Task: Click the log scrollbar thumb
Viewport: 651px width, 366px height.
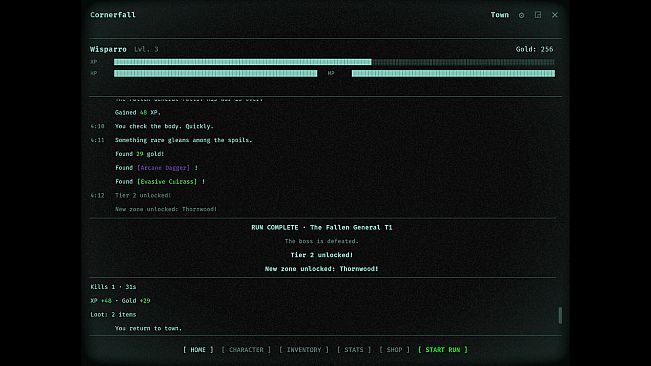Action: 560,315
